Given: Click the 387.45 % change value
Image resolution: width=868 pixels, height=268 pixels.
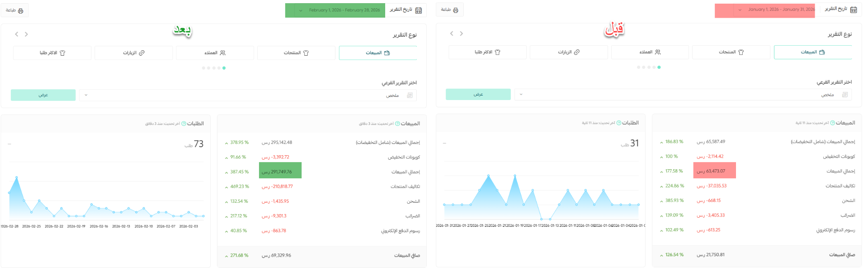Looking at the screenshot, I should [240, 172].
